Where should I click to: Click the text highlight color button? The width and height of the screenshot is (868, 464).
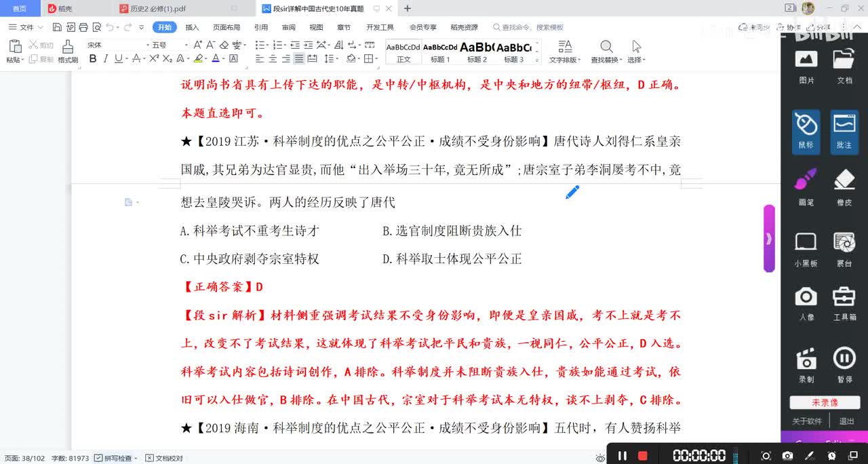(x=198, y=59)
